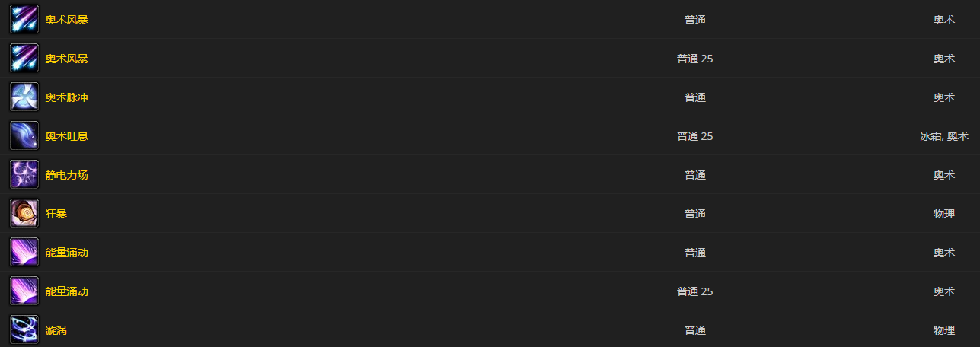Click the first 奥术风暴 icon at the top
Screen dimensions: 980x347
click(24, 20)
